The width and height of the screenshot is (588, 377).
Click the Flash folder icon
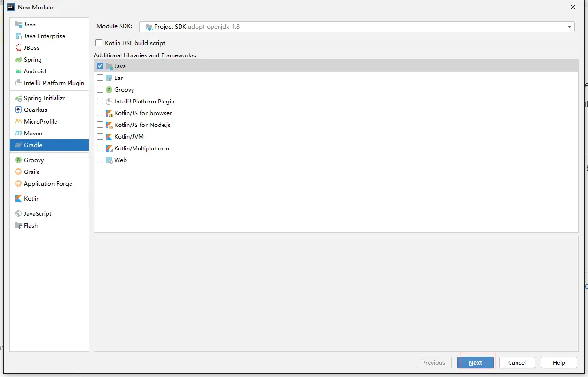[18, 226]
